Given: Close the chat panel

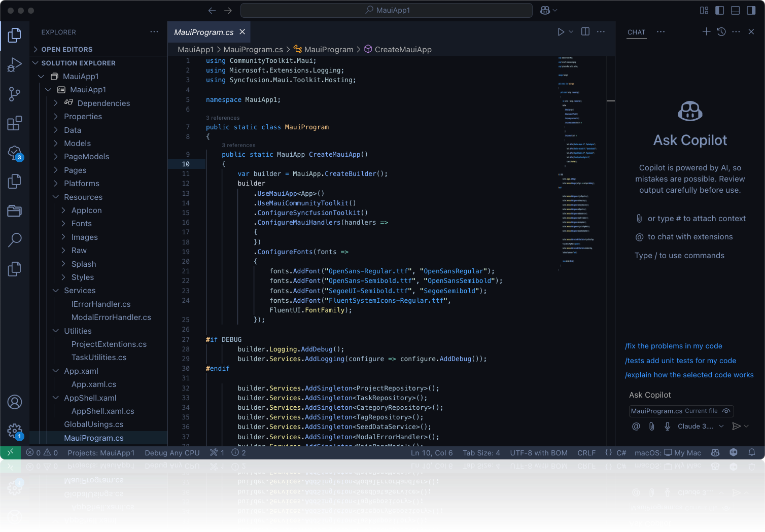Looking at the screenshot, I should click(751, 32).
